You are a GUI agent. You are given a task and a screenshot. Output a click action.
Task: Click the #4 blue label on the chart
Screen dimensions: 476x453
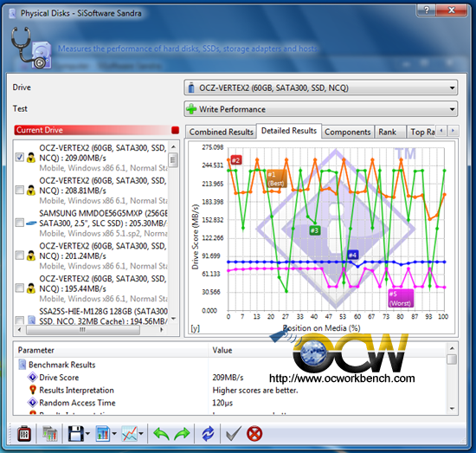point(352,255)
